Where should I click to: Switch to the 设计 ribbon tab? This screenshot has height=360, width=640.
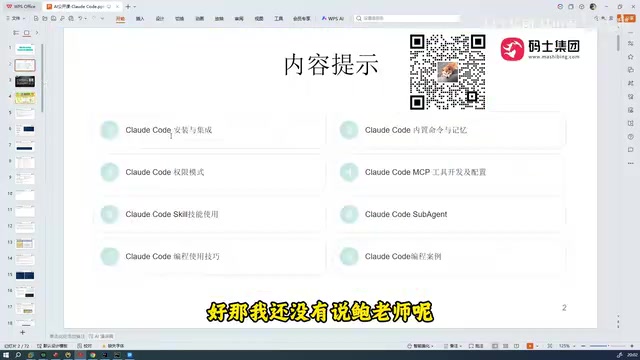[160, 19]
